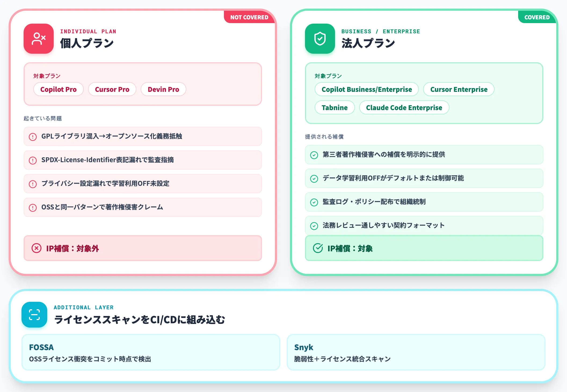
Task: Click check icon beside データ学習利用OFF row
Action: pos(314,179)
